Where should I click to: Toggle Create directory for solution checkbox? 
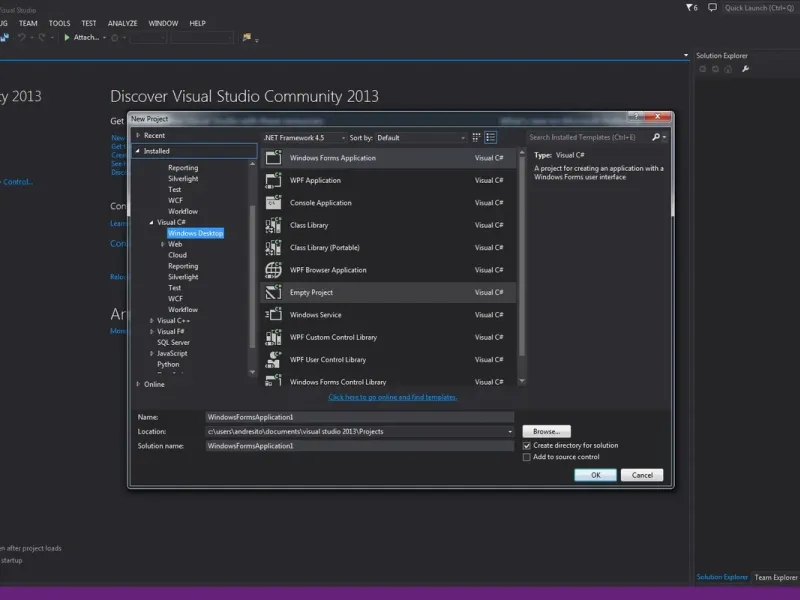pos(527,446)
